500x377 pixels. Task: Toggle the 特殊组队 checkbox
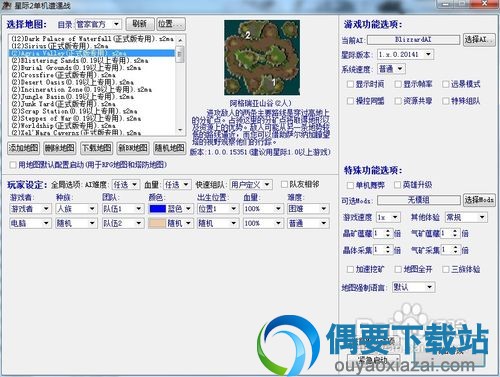pos(446,101)
